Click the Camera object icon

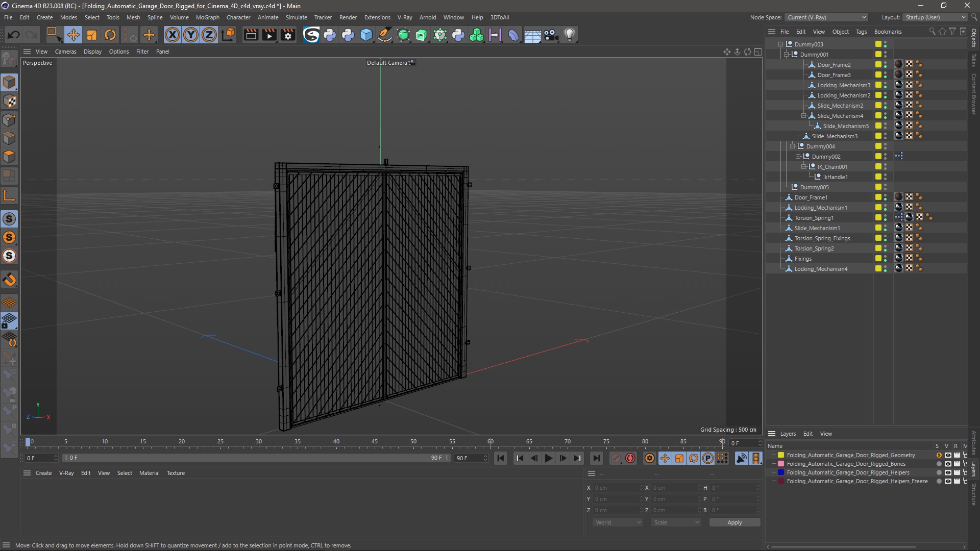coord(551,35)
